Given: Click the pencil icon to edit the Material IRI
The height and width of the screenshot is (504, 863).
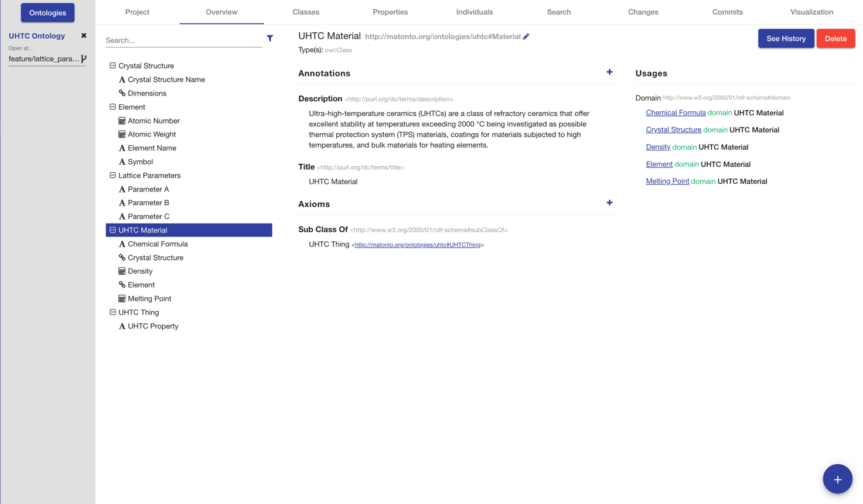Looking at the screenshot, I should 526,36.
